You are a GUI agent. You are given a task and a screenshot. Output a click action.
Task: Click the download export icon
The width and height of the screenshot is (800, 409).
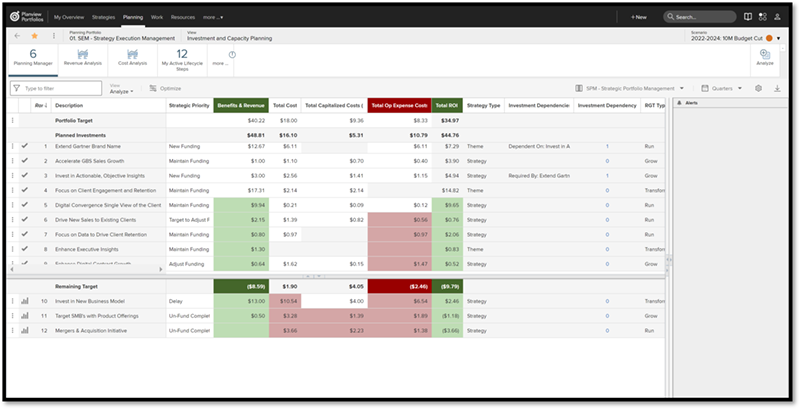(x=777, y=88)
